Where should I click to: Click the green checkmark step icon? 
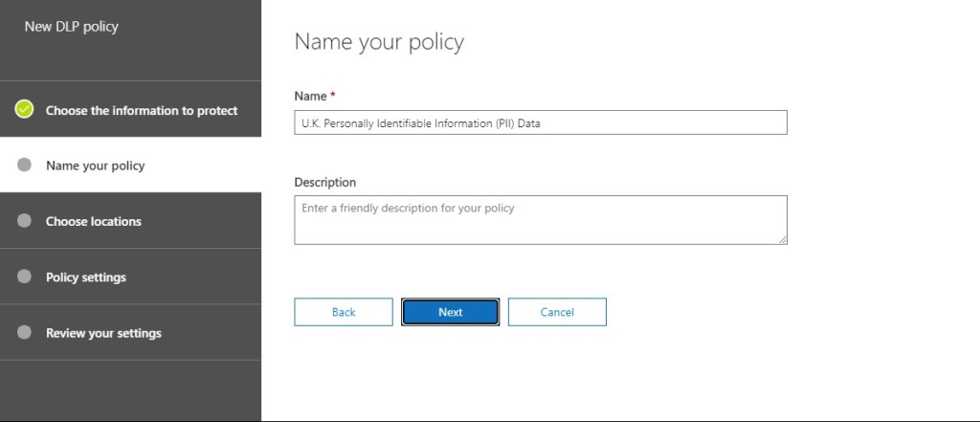25,109
